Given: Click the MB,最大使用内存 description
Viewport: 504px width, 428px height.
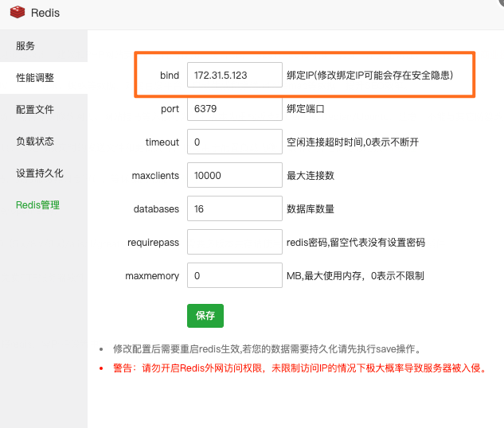Looking at the screenshot, I should (355, 275).
